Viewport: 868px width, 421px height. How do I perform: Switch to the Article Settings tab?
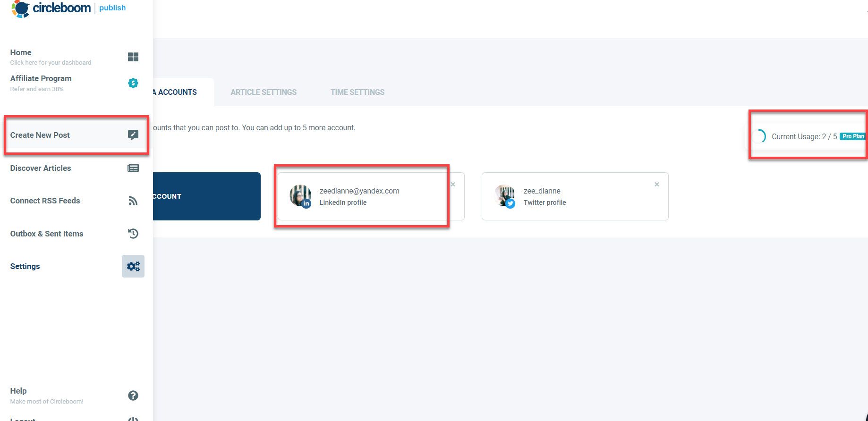click(x=264, y=92)
